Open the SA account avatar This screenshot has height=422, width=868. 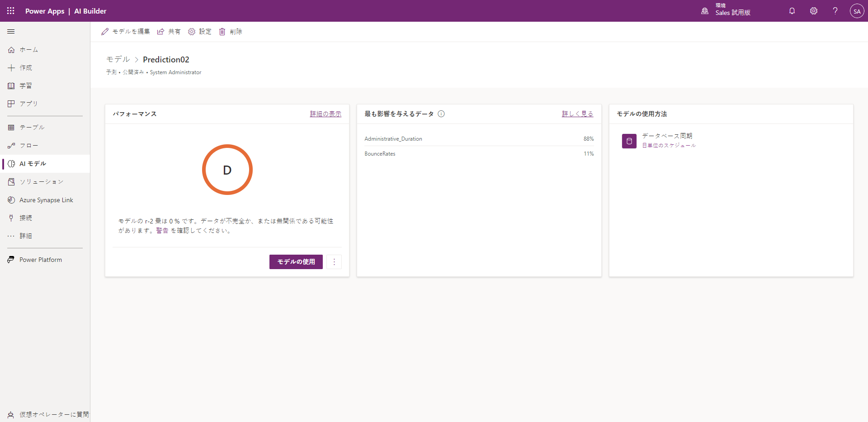pyautogui.click(x=857, y=11)
